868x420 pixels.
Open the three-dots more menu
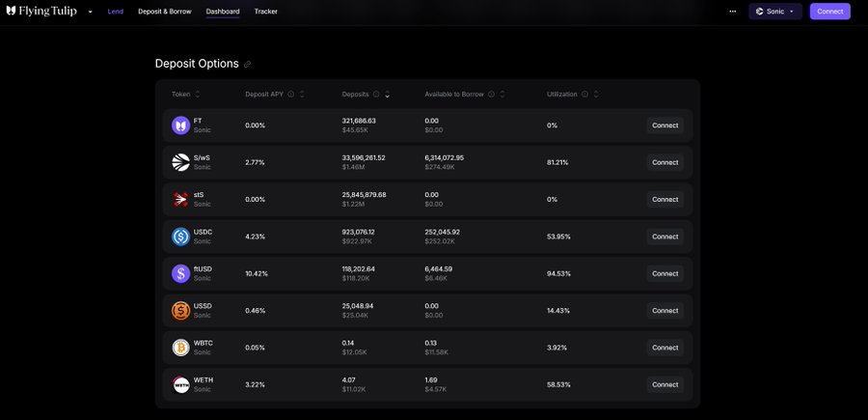pyautogui.click(x=733, y=11)
